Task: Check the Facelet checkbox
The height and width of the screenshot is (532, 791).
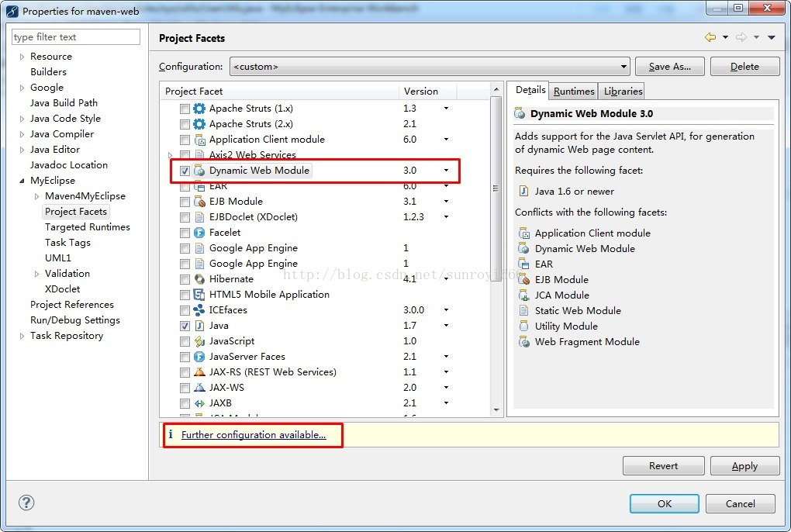Action: [x=185, y=233]
